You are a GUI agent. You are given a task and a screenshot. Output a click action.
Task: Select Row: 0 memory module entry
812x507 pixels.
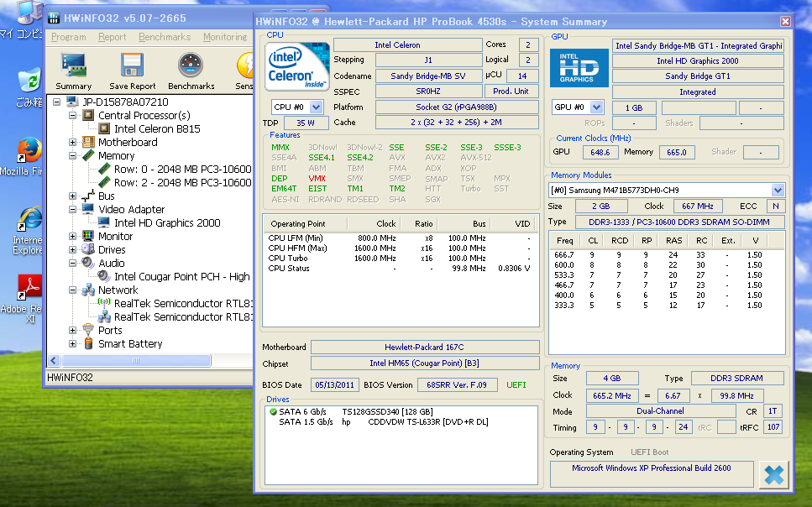pyautogui.click(x=182, y=169)
